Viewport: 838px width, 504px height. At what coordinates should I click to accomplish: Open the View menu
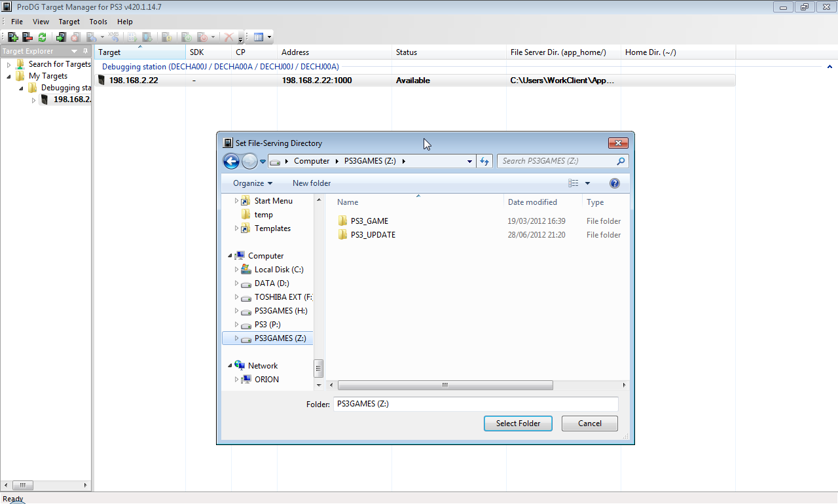point(41,22)
